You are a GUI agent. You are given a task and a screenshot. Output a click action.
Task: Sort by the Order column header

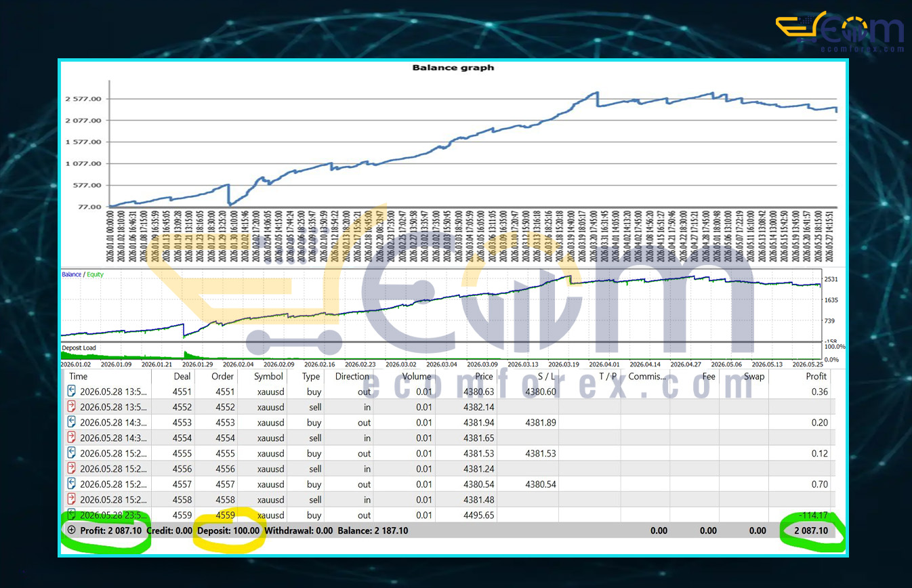click(222, 376)
